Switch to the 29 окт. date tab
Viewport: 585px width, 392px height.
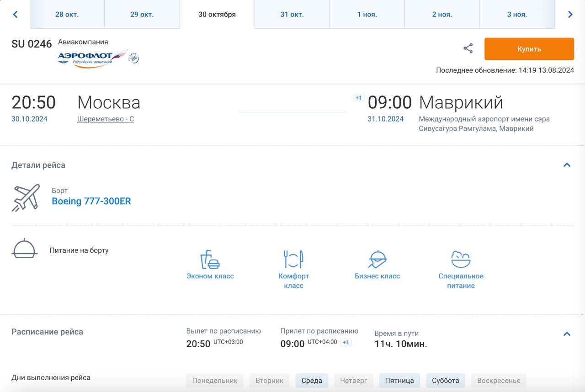[142, 15]
